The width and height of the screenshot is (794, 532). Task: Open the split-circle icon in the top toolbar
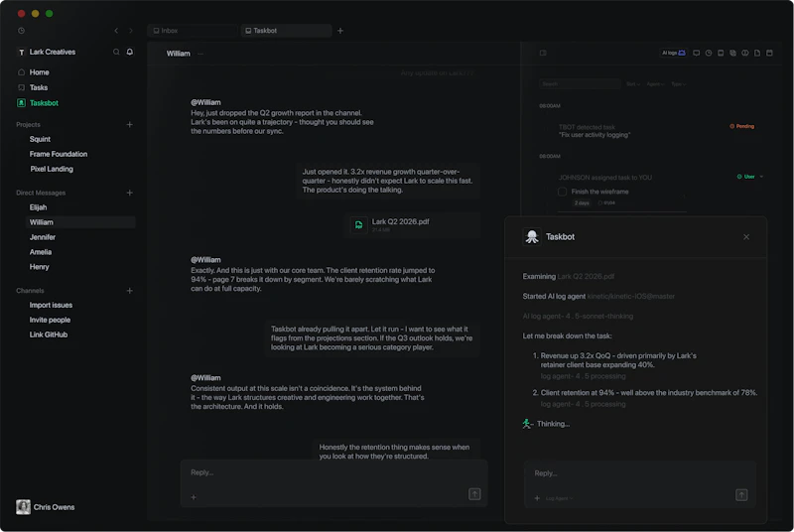coord(745,53)
